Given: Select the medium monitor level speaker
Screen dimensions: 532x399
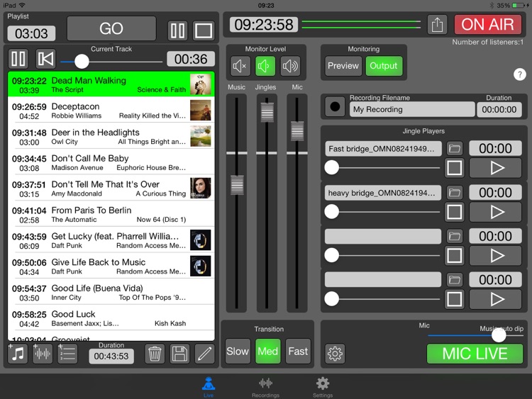Looking at the screenshot, I should pos(265,66).
